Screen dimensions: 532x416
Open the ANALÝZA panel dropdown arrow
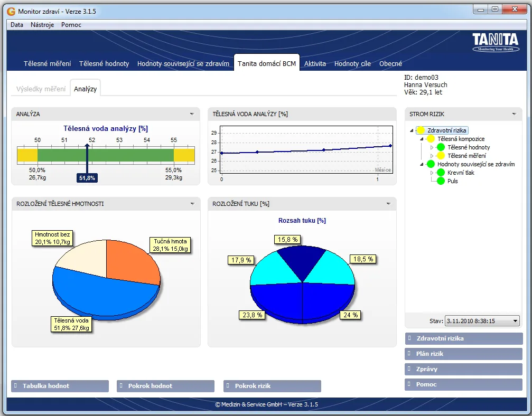point(192,114)
